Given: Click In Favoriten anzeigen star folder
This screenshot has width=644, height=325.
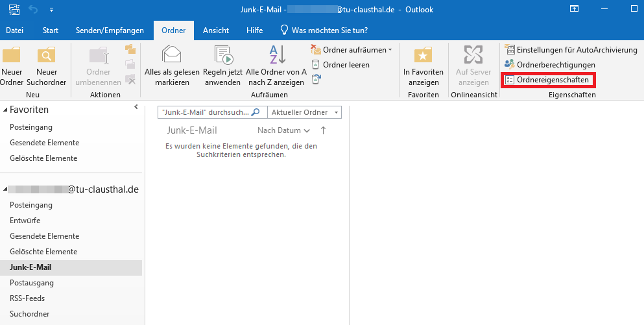Looking at the screenshot, I should click(423, 55).
